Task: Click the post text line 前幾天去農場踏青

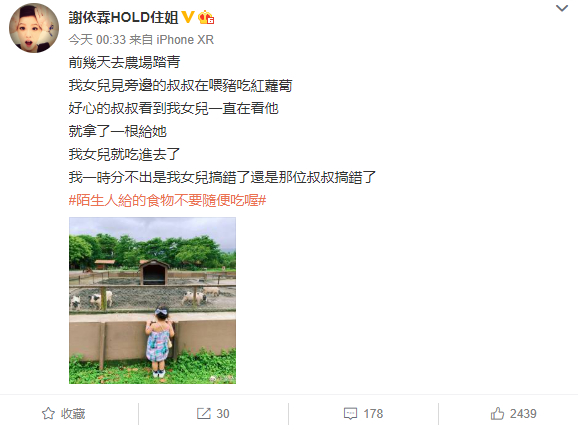Action: click(124, 62)
